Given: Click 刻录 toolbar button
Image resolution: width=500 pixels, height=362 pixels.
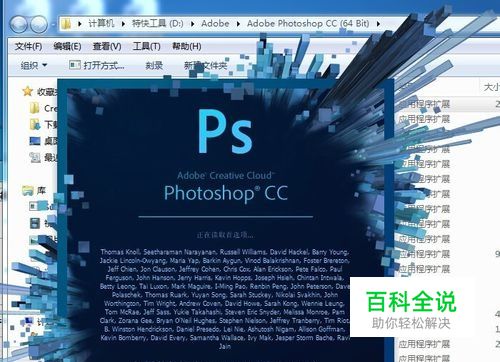Looking at the screenshot, I should pyautogui.click(x=154, y=65).
